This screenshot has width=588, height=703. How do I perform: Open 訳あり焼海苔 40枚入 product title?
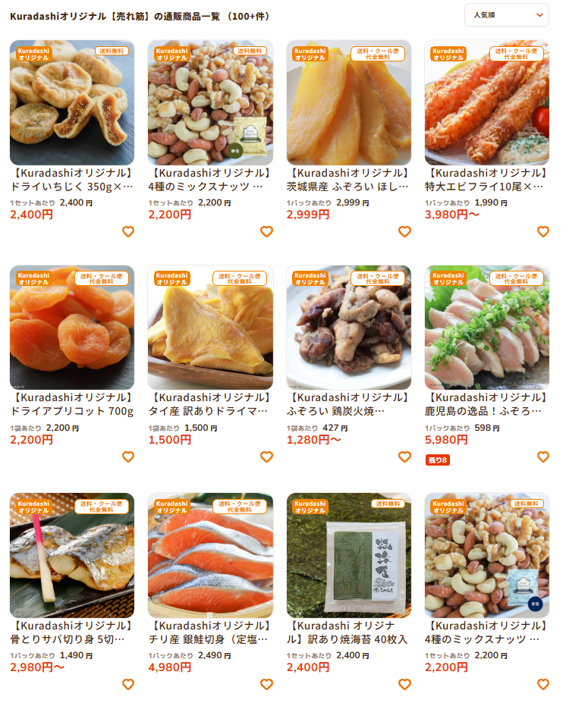coord(347,632)
